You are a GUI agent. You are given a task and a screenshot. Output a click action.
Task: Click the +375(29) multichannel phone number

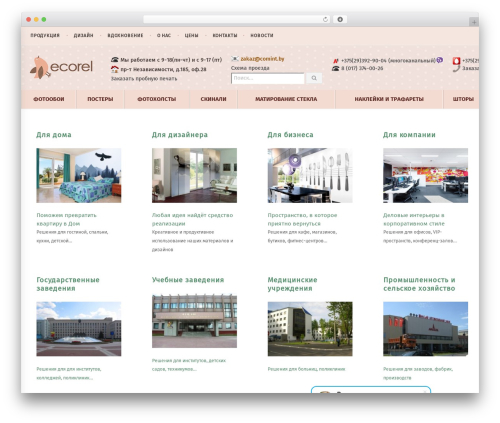pyautogui.click(x=388, y=61)
